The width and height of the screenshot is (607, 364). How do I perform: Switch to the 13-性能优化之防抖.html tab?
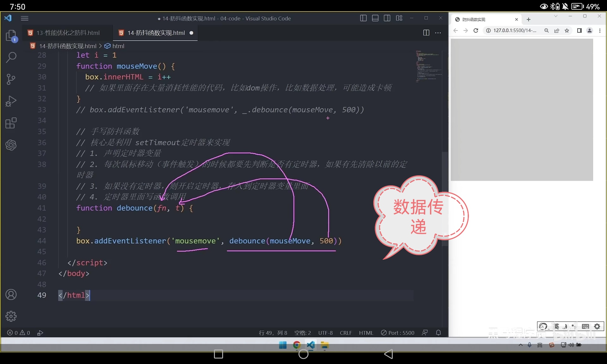tap(68, 33)
